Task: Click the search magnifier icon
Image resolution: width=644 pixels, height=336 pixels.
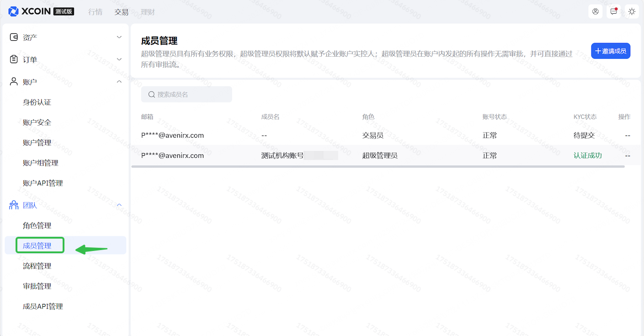Action: [x=151, y=95]
